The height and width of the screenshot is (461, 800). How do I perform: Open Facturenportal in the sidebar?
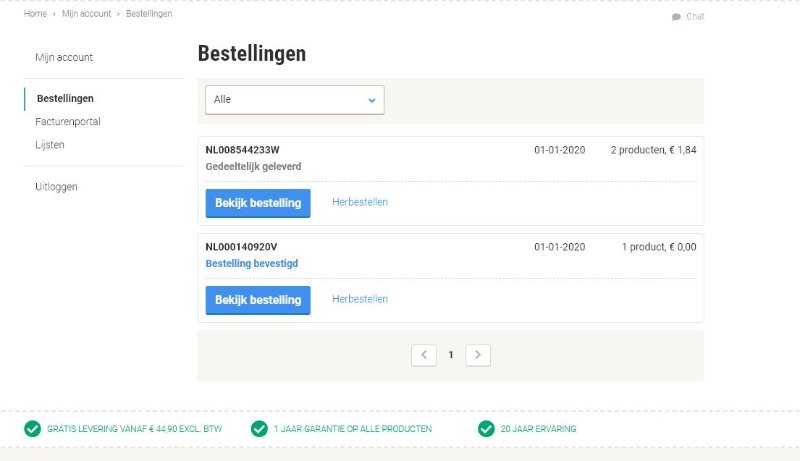click(68, 121)
